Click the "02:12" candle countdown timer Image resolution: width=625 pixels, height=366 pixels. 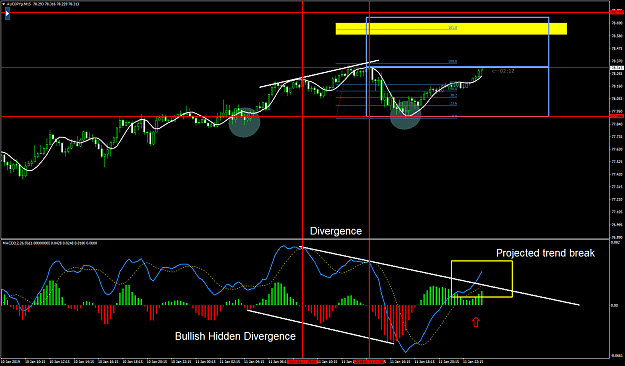[x=506, y=71]
